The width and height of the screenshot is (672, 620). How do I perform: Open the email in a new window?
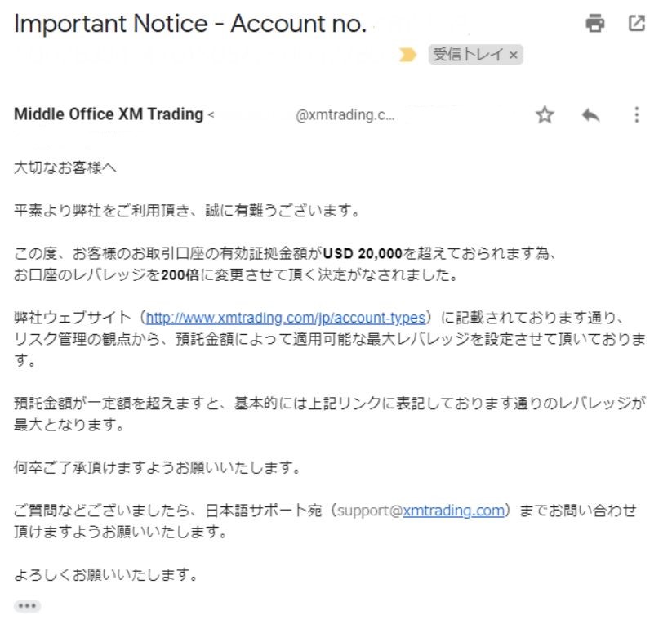pos(636,24)
